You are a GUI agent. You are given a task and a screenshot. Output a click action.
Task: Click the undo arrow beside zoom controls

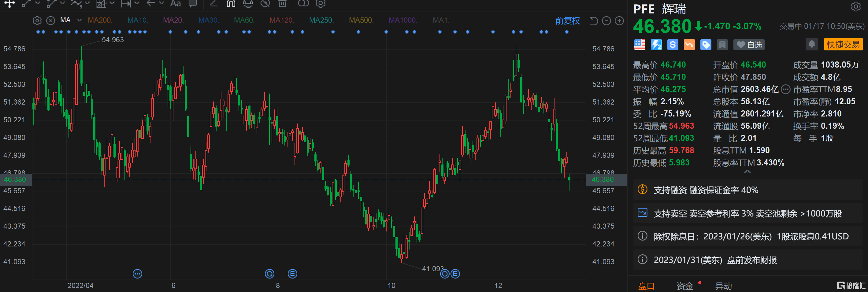pos(593,21)
